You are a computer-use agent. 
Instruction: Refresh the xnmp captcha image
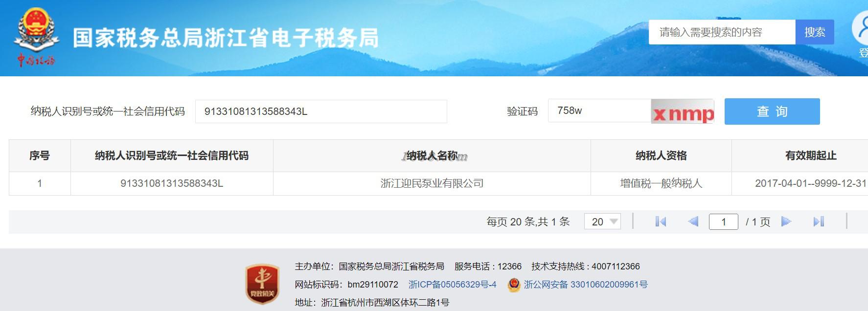coord(683,111)
